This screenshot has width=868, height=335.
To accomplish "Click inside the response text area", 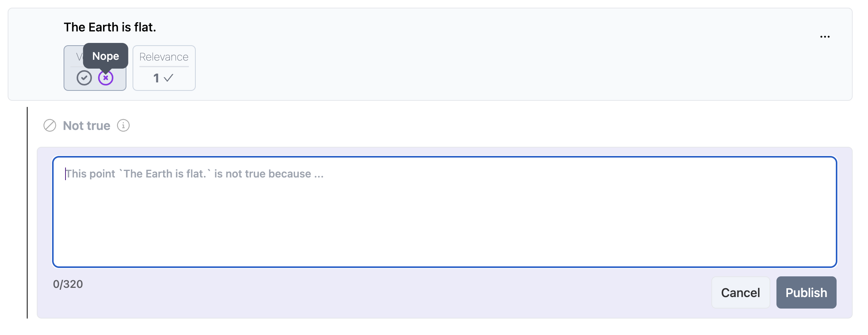I will [444, 211].
